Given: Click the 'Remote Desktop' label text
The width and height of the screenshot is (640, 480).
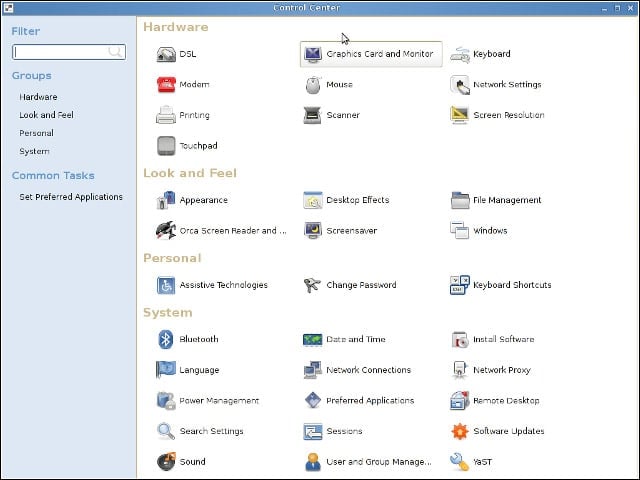Looking at the screenshot, I should pyautogui.click(x=507, y=400).
